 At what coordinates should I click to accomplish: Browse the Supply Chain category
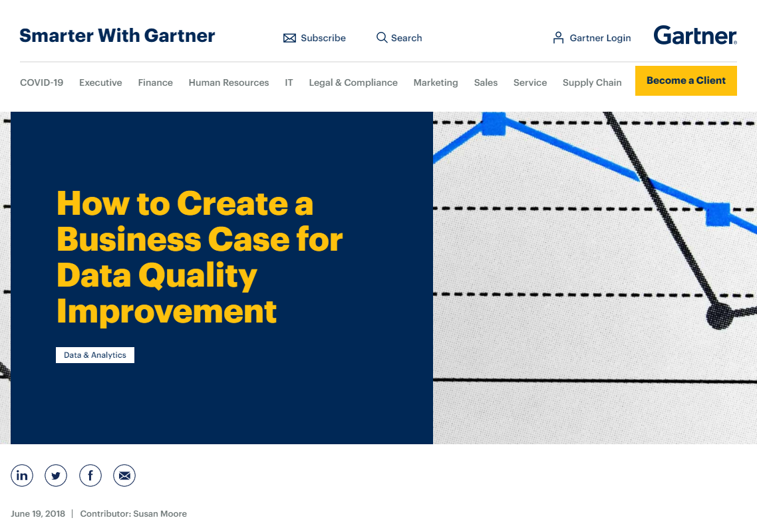point(592,82)
